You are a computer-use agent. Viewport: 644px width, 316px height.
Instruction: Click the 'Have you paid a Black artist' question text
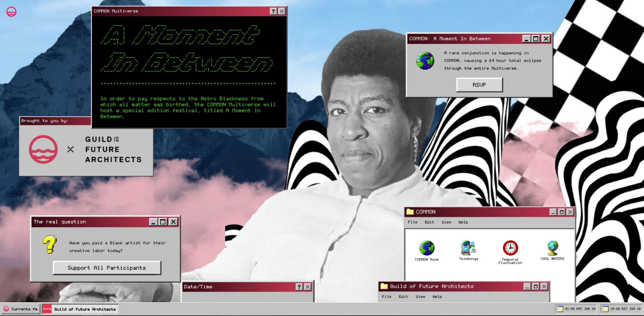[117, 247]
